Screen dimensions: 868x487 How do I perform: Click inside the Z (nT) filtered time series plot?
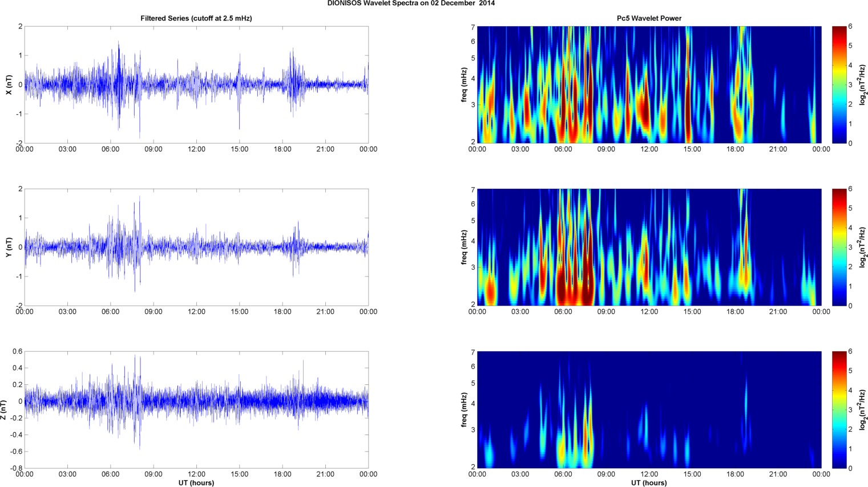[x=196, y=410]
